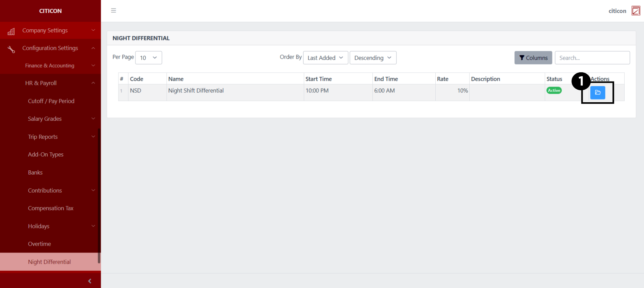Collapse the sidebar with bottom arrow

(90, 281)
